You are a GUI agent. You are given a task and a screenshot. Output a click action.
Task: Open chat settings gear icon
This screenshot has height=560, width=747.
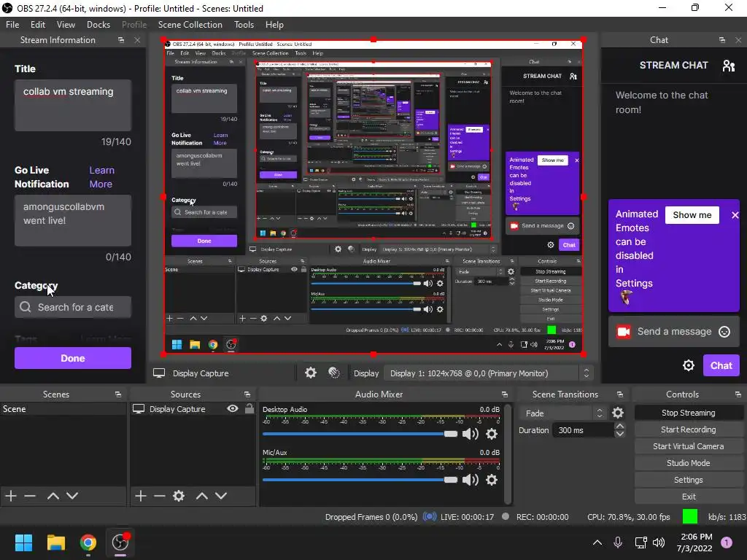(x=689, y=365)
